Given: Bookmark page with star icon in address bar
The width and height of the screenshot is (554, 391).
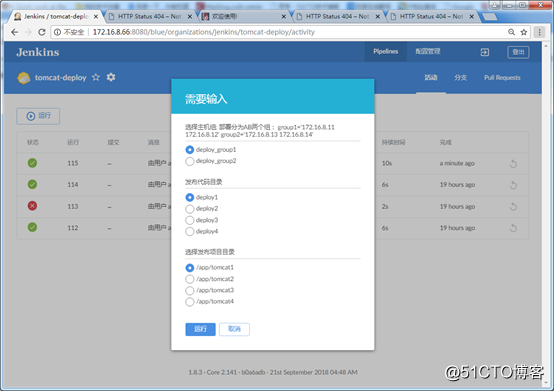Looking at the screenshot, I should pos(524,32).
